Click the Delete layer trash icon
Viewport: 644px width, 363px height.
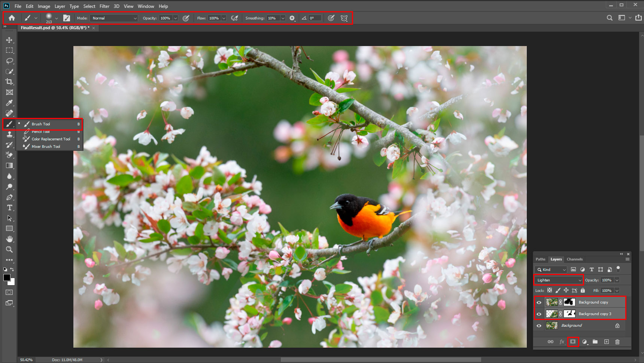pyautogui.click(x=617, y=342)
